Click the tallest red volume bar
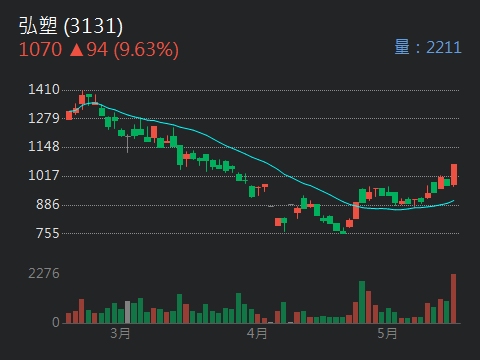This screenshot has width=480, height=360. (x=453, y=299)
